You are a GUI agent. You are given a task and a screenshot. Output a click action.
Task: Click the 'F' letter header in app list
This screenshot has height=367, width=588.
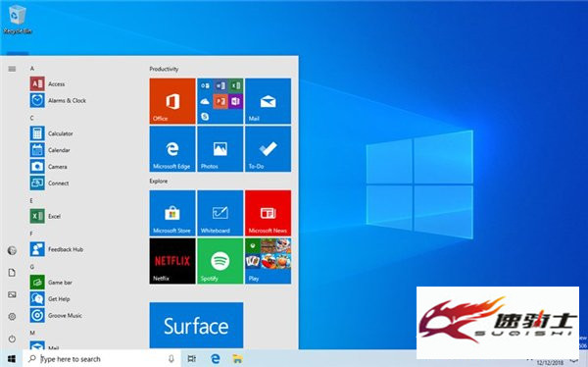31,234
